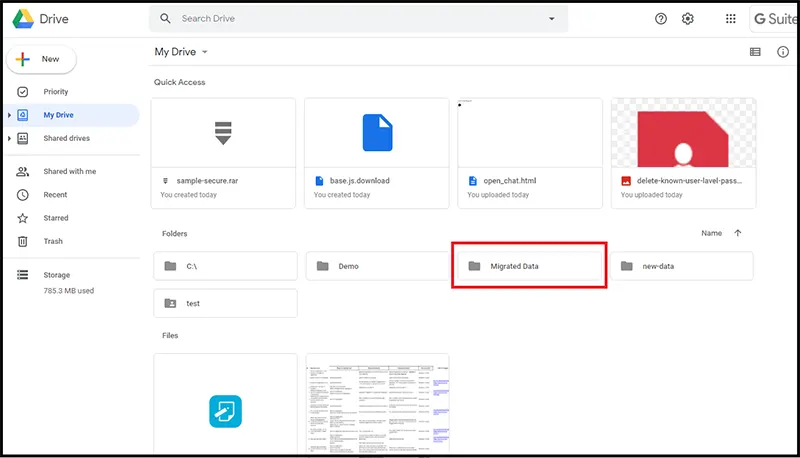Click the Shared drives sidebar icon
800x458 pixels.
[22, 138]
